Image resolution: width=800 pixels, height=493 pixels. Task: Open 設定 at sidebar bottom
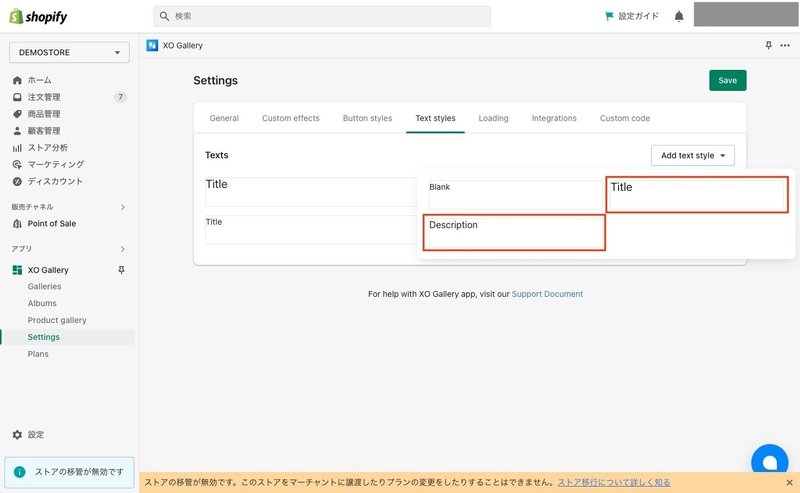point(36,435)
